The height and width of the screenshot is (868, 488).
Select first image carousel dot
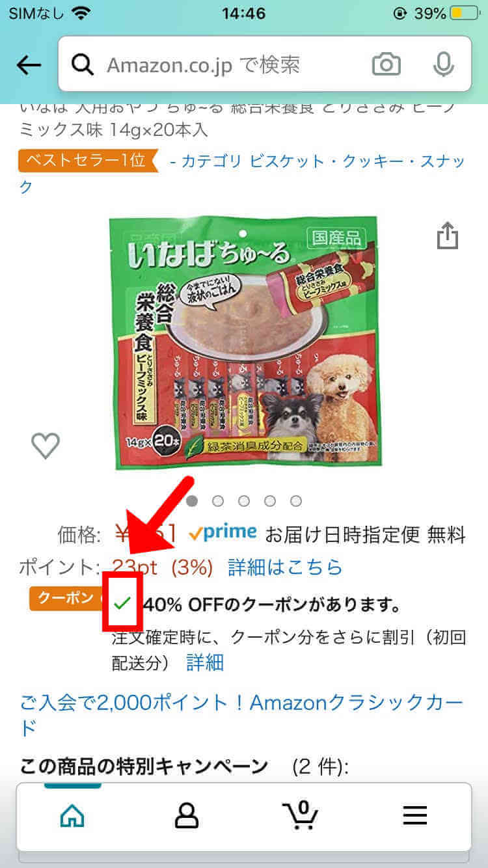[x=193, y=501]
